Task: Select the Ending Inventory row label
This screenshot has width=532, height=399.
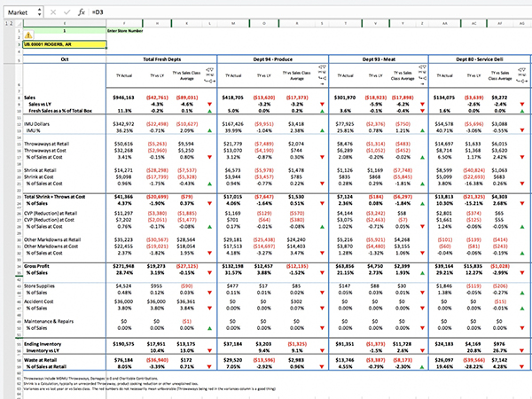Action: (x=43, y=344)
